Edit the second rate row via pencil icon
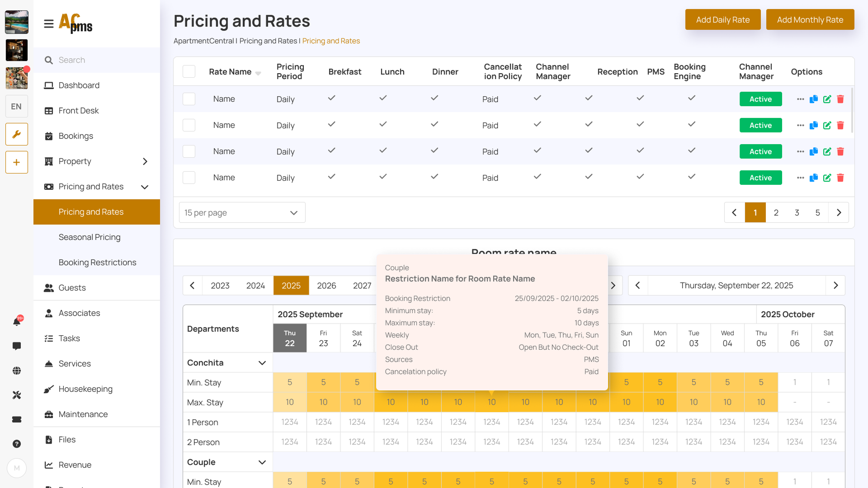 pyautogui.click(x=827, y=126)
